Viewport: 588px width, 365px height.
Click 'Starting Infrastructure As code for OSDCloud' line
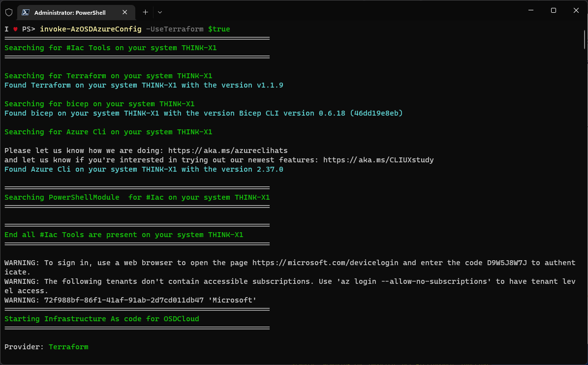click(x=102, y=319)
